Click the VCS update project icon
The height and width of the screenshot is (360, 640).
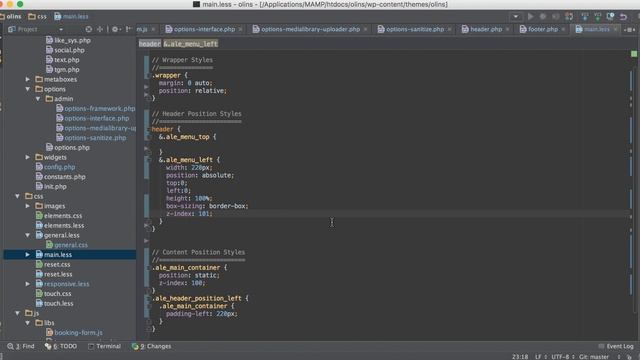coord(585,17)
